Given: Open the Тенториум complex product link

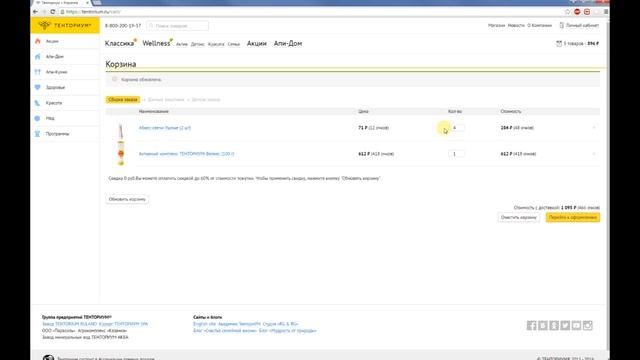Looking at the screenshot, I should coord(187,154).
